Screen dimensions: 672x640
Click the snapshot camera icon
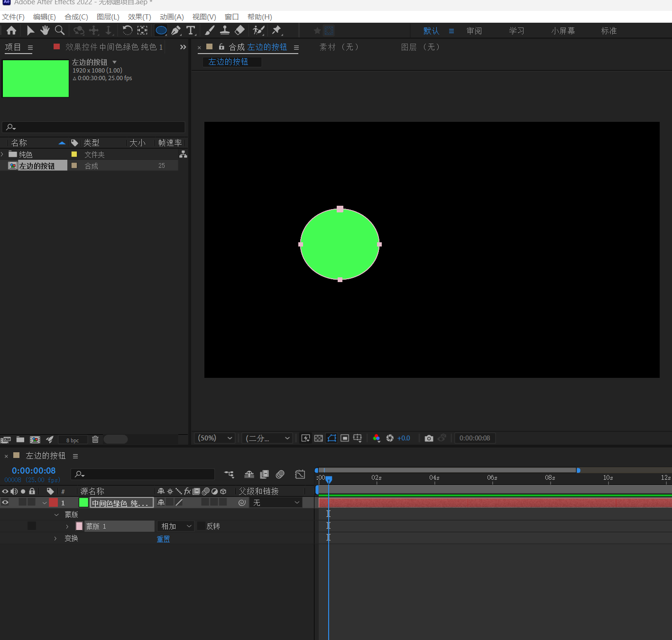(429, 438)
